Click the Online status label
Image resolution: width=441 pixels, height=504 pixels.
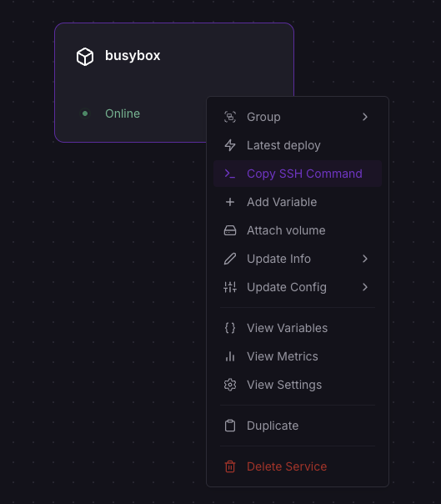point(123,113)
